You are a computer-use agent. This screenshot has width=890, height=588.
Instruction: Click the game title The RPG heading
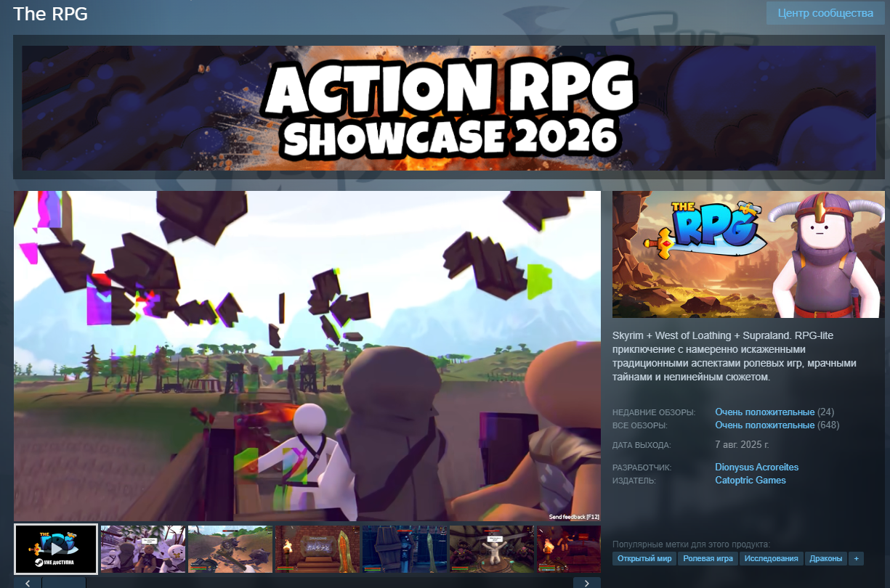click(x=51, y=14)
